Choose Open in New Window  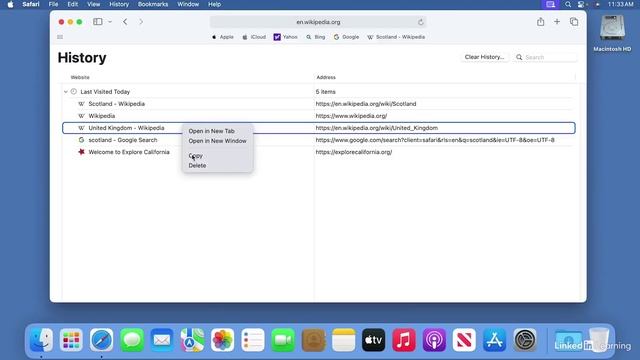[x=218, y=141]
